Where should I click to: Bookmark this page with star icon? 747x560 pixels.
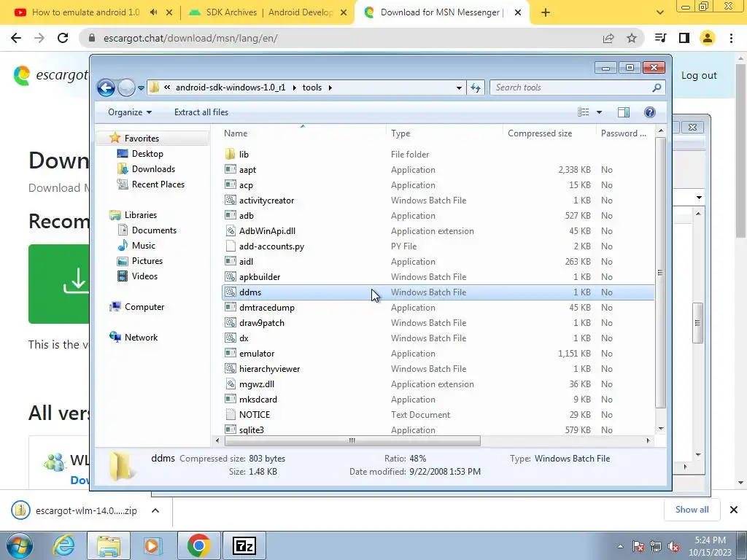pos(632,38)
